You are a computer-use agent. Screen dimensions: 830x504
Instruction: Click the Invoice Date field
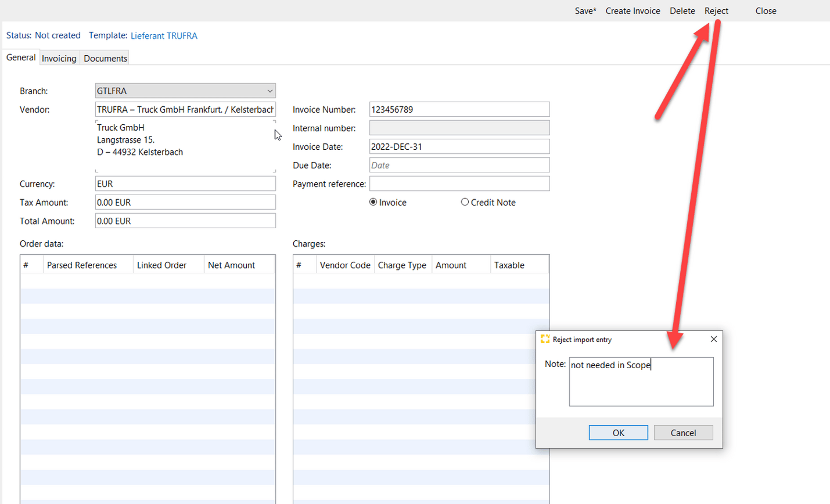click(x=459, y=146)
